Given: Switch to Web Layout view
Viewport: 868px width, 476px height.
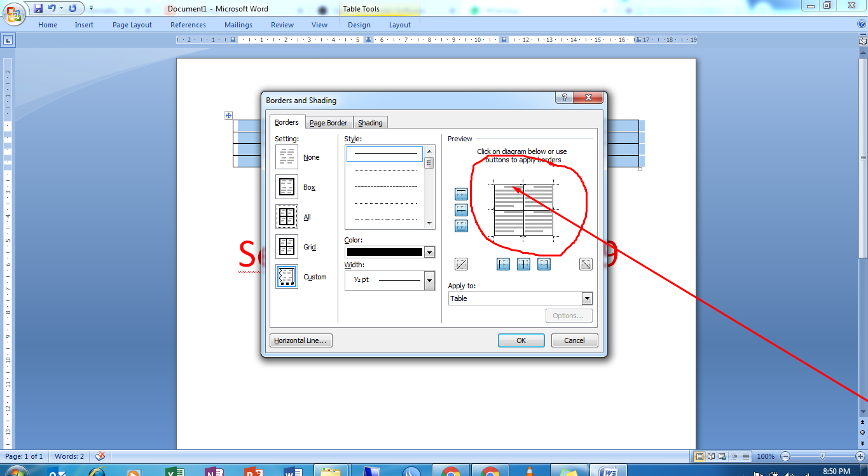Looking at the screenshot, I should [722, 456].
